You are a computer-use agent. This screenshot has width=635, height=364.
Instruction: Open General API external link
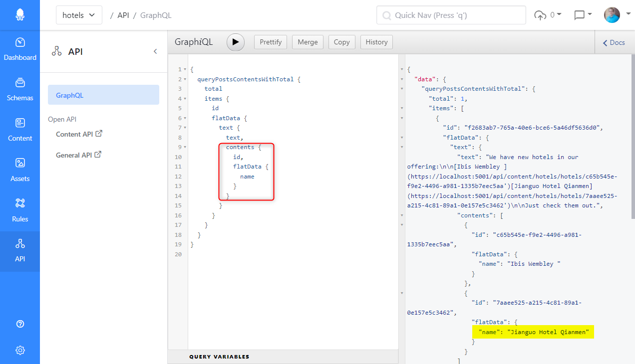pos(78,155)
